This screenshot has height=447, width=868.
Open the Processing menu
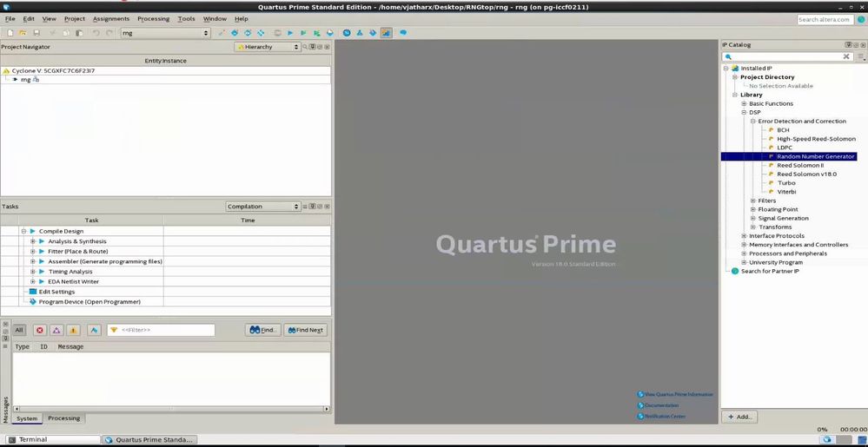tap(153, 19)
